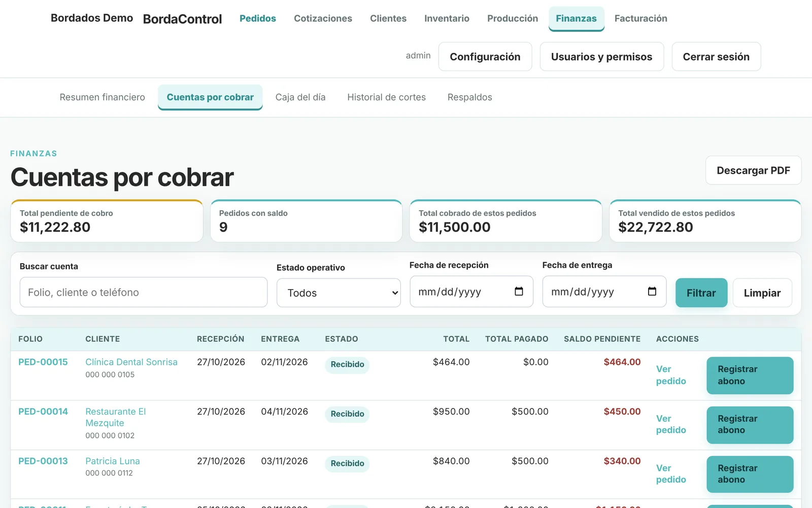The image size is (812, 508).
Task: Click the Fecha de recepción date field
Action: (471, 292)
